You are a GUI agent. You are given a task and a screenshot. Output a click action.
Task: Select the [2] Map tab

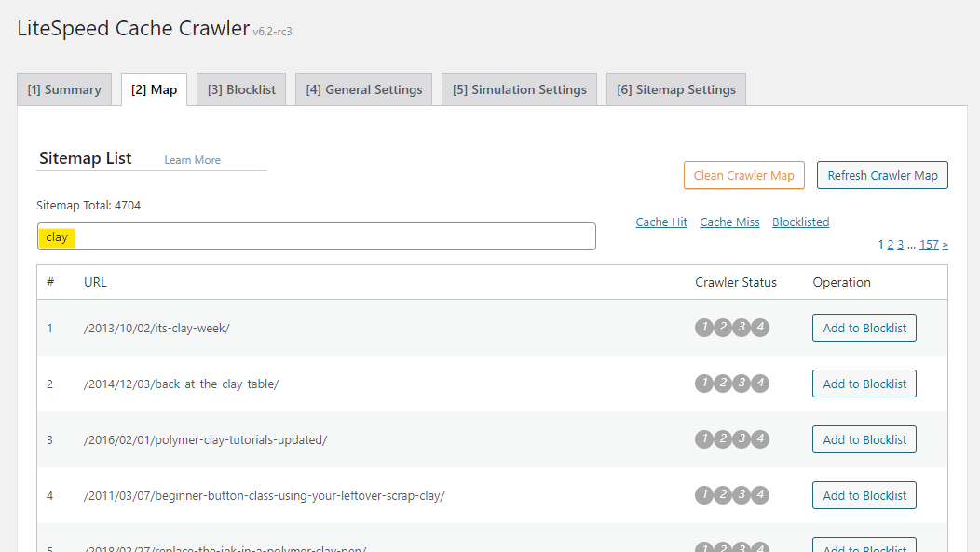(x=154, y=89)
